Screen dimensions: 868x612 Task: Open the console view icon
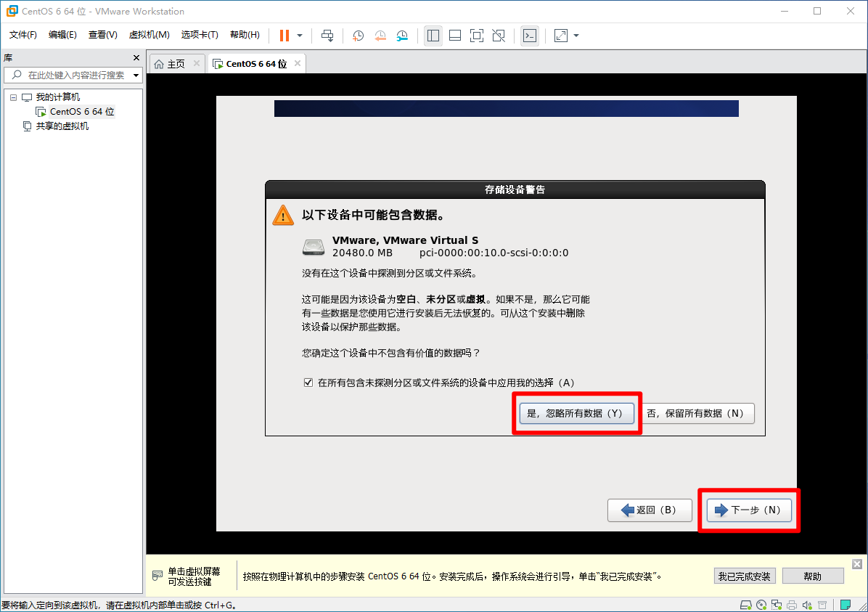tap(530, 36)
